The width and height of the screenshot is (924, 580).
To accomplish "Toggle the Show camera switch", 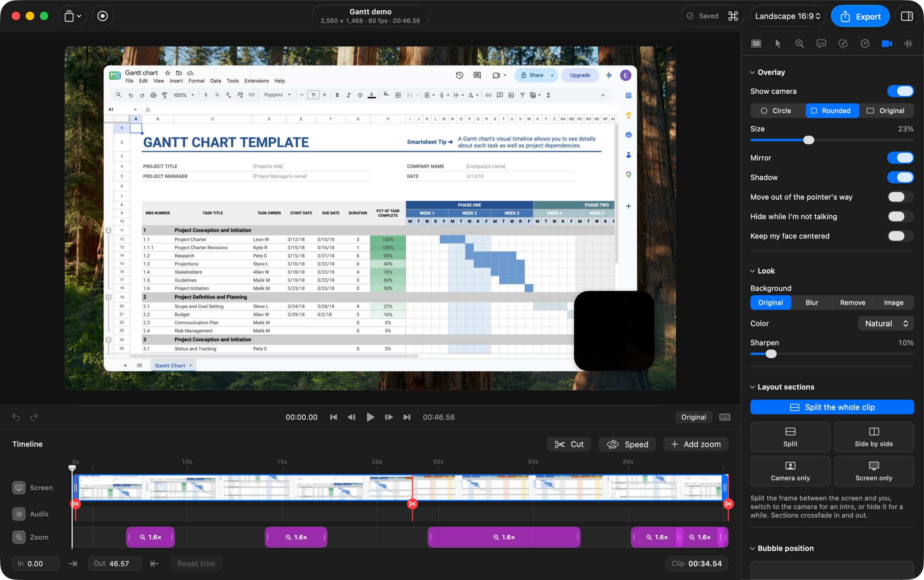I will (901, 91).
